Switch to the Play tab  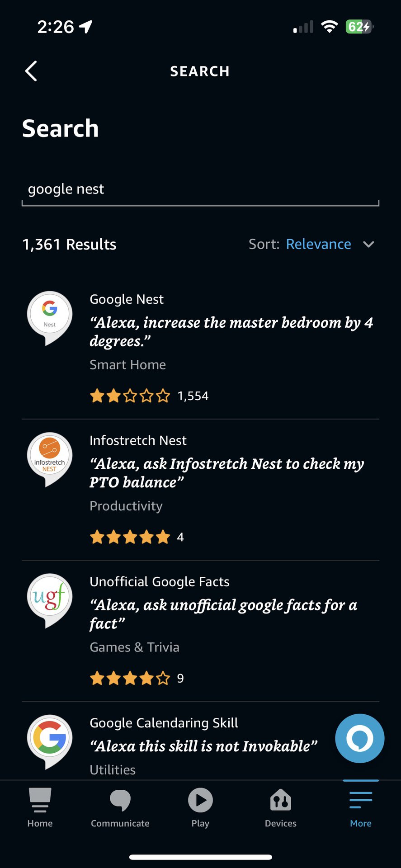click(x=200, y=807)
